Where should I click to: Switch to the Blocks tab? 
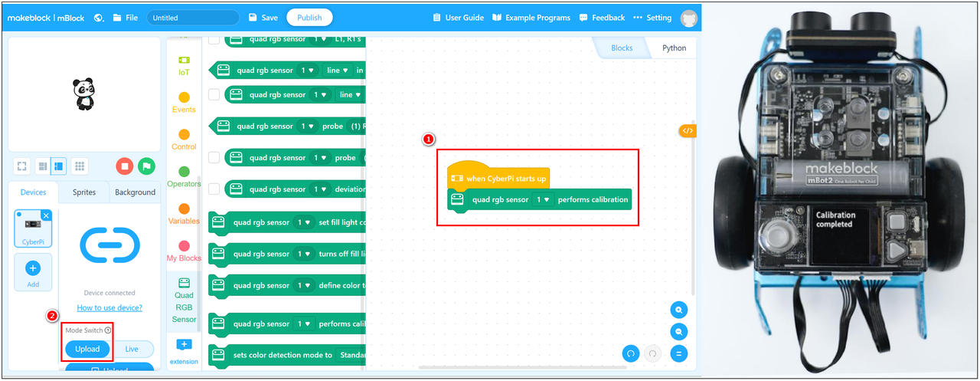pyautogui.click(x=622, y=48)
